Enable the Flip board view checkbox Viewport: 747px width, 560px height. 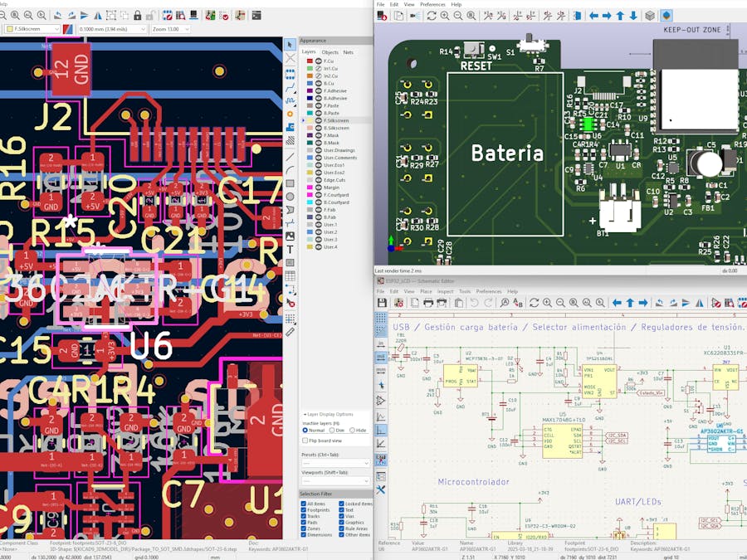click(305, 441)
